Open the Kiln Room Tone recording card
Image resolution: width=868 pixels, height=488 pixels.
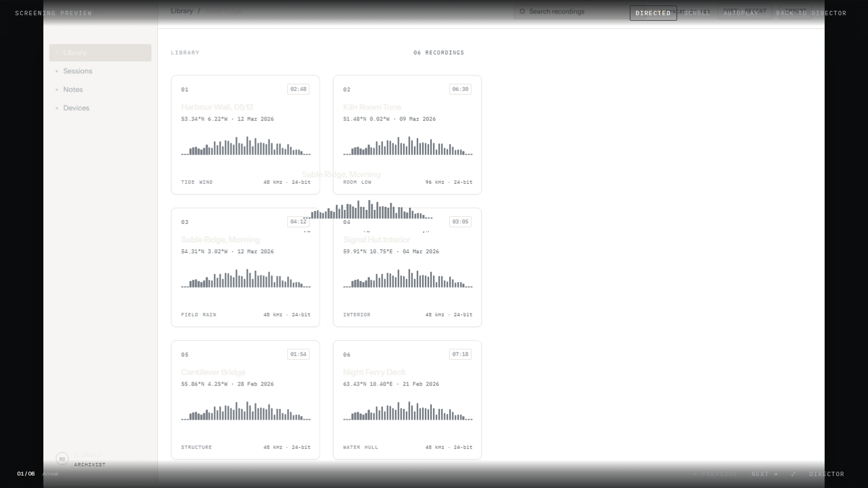point(407,134)
